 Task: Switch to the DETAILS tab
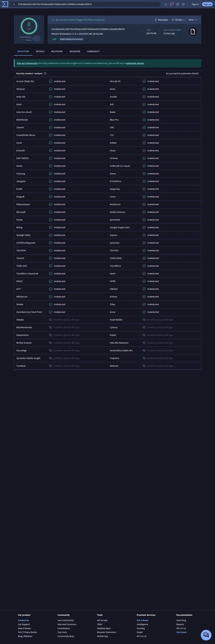coord(40,51)
